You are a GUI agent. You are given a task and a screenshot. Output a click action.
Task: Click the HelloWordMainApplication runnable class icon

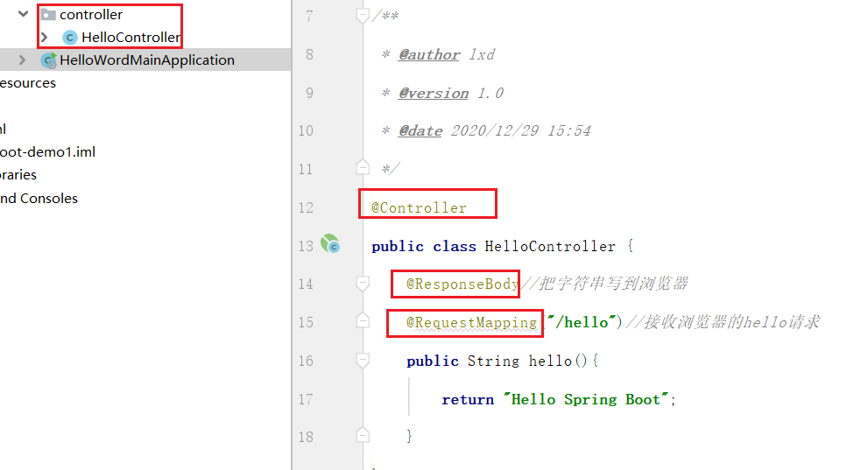49,60
